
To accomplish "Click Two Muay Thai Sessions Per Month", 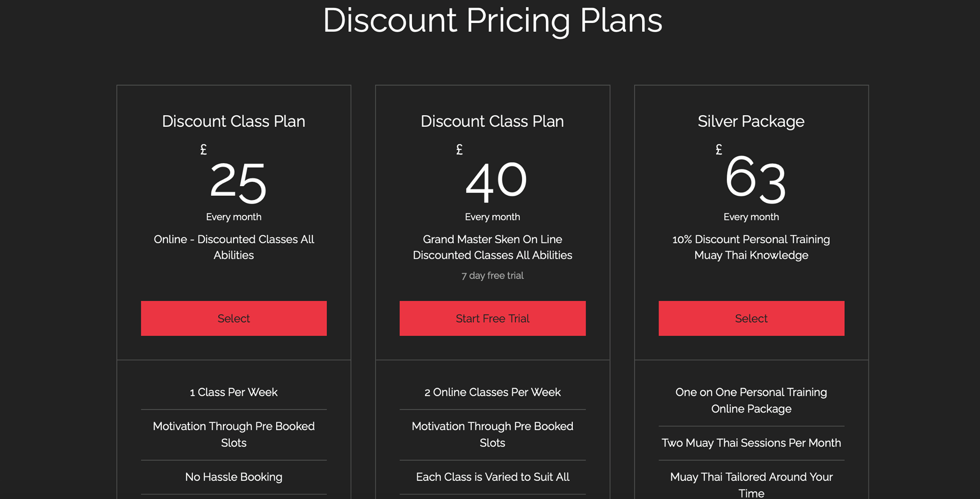I will click(751, 443).
